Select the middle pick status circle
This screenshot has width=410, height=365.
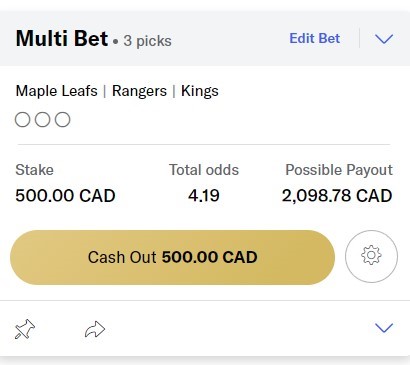tap(43, 120)
